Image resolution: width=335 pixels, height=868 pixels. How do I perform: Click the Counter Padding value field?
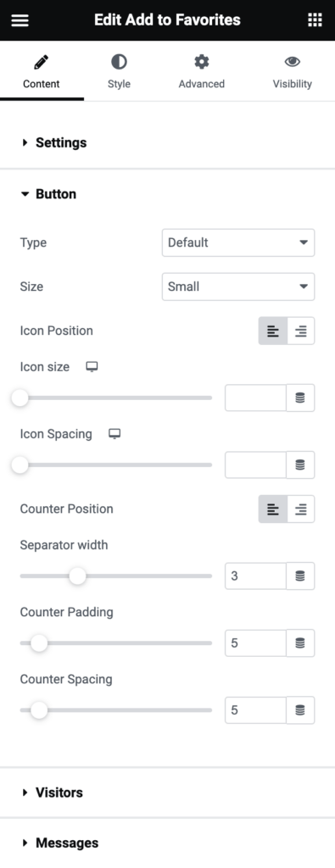tap(255, 643)
